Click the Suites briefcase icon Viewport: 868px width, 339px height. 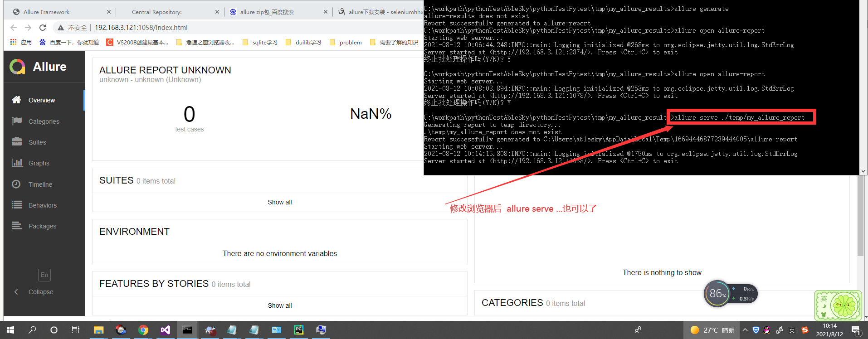click(x=17, y=142)
